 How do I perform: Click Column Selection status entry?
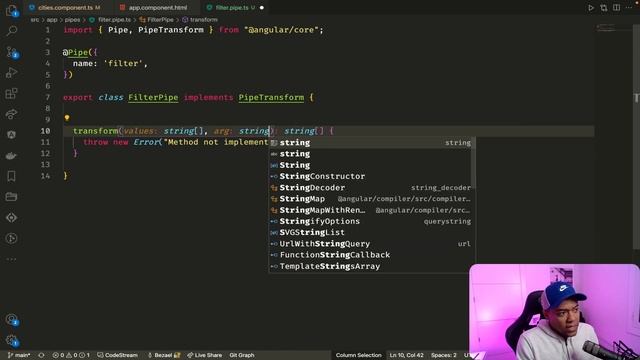[358, 355]
